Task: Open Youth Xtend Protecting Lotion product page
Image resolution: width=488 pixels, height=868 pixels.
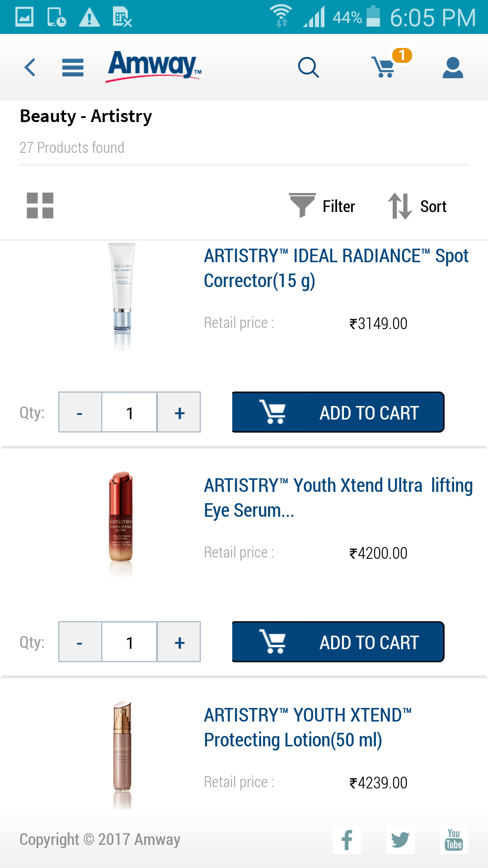Action: click(x=307, y=727)
